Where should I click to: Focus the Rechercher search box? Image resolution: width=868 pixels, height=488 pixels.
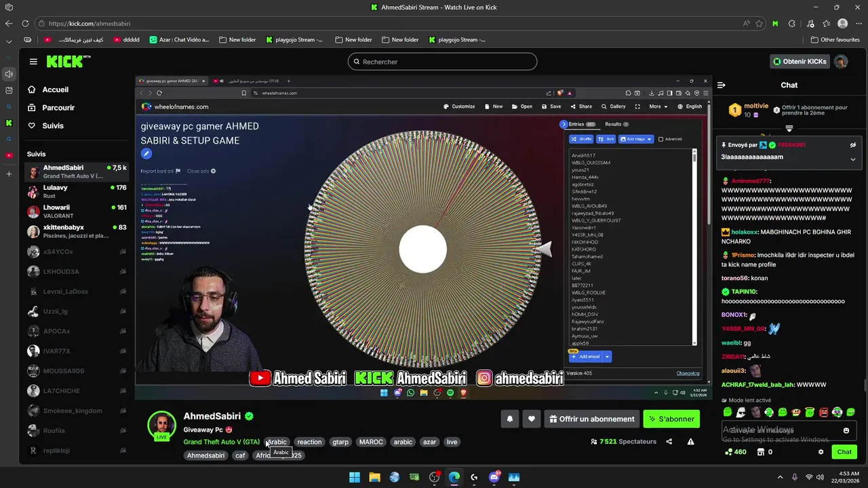[x=442, y=62]
